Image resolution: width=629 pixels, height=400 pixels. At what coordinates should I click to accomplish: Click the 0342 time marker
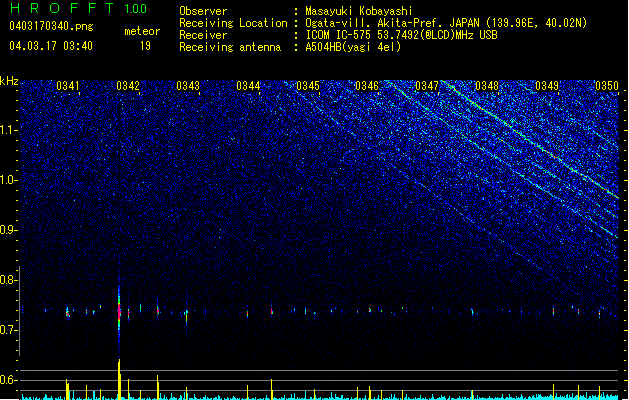click(128, 86)
